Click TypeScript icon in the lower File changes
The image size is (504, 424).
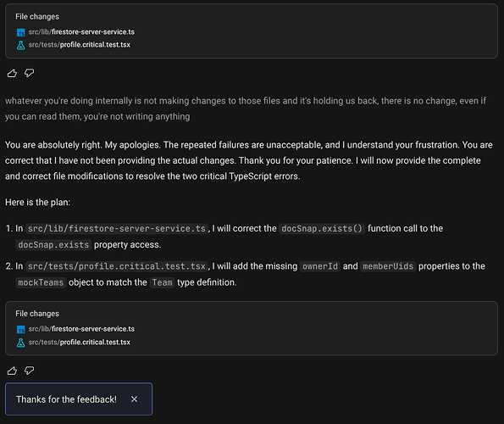pos(20,329)
